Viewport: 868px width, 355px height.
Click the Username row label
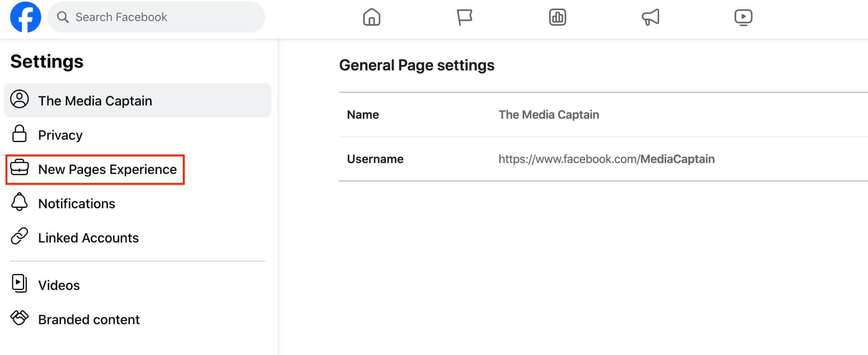click(375, 159)
